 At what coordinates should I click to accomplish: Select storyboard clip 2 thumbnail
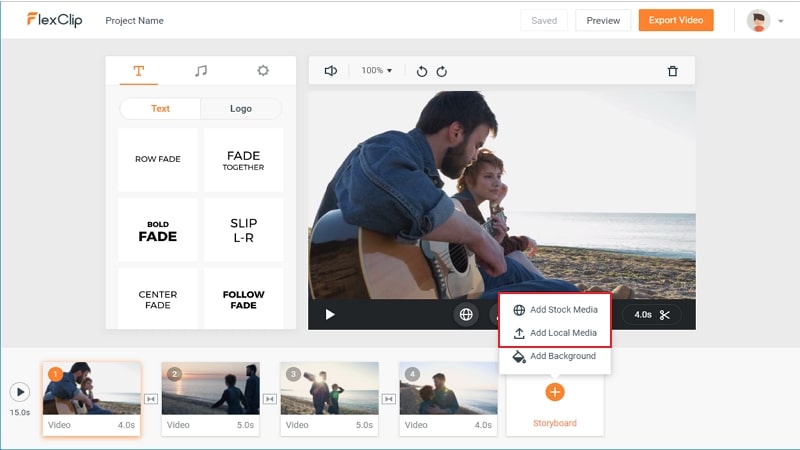[x=211, y=388]
